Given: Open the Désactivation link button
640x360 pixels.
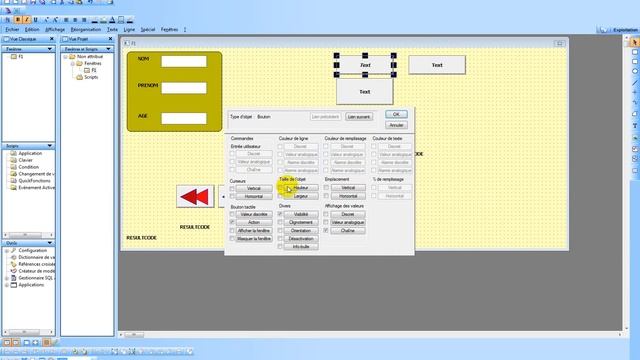Looking at the screenshot, I should coord(301,239).
